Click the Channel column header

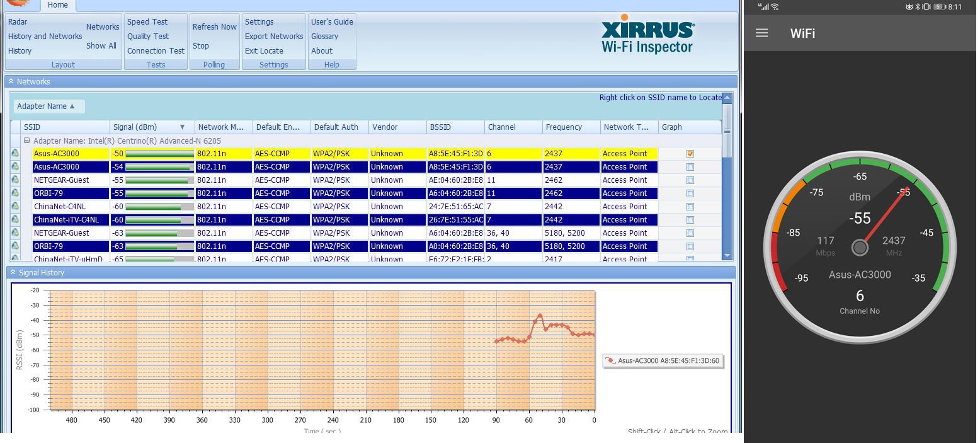click(513, 127)
